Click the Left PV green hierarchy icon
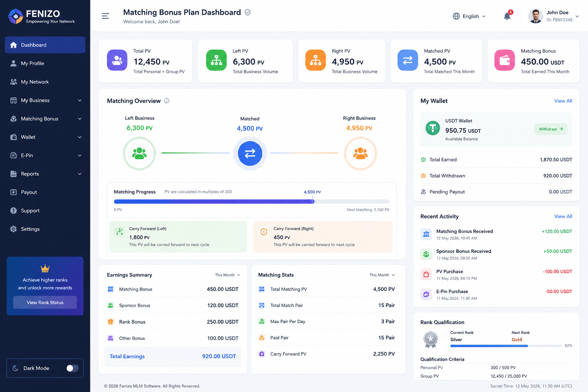588x392 pixels. pyautogui.click(x=216, y=60)
